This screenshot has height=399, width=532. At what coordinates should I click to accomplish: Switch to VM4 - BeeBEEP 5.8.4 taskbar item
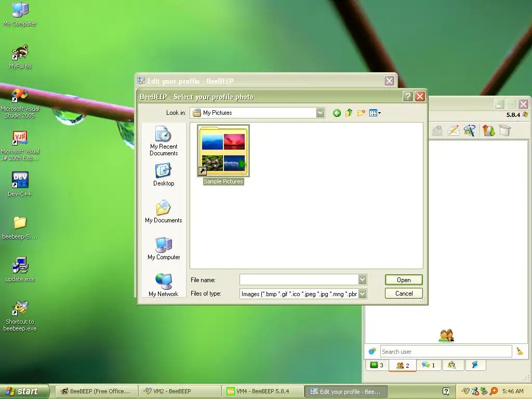[262, 391]
